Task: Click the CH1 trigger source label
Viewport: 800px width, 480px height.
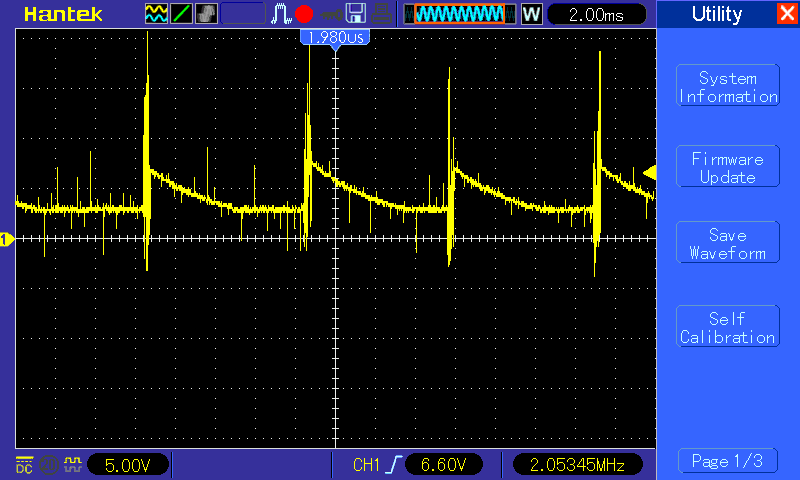Action: pos(366,465)
